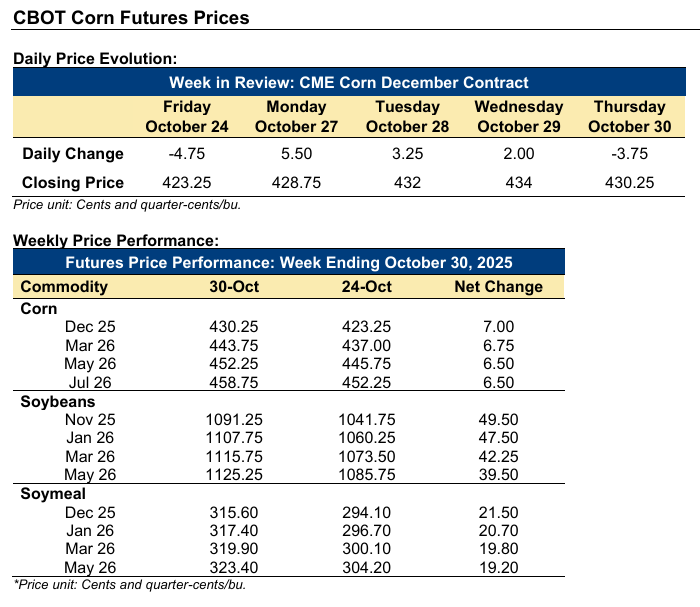700x607 pixels.
Task: Click the "CBOT Corn Futures Prices" title
Action: (131, 18)
